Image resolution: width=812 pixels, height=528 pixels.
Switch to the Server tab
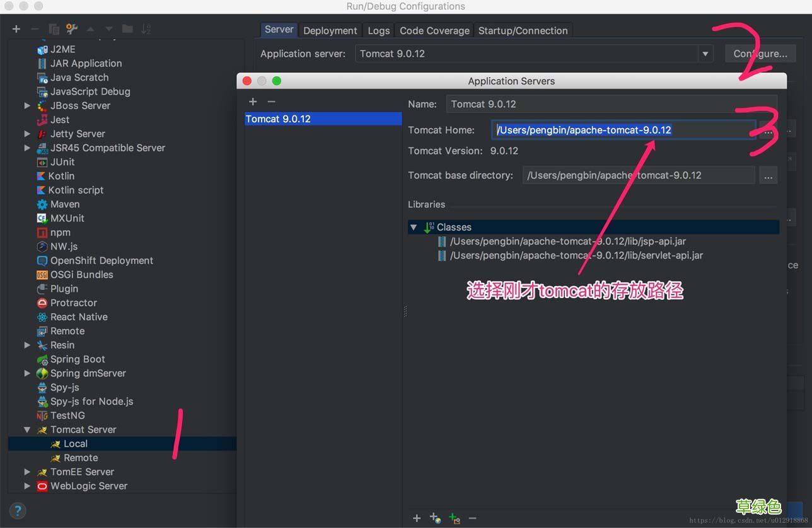tap(279, 30)
